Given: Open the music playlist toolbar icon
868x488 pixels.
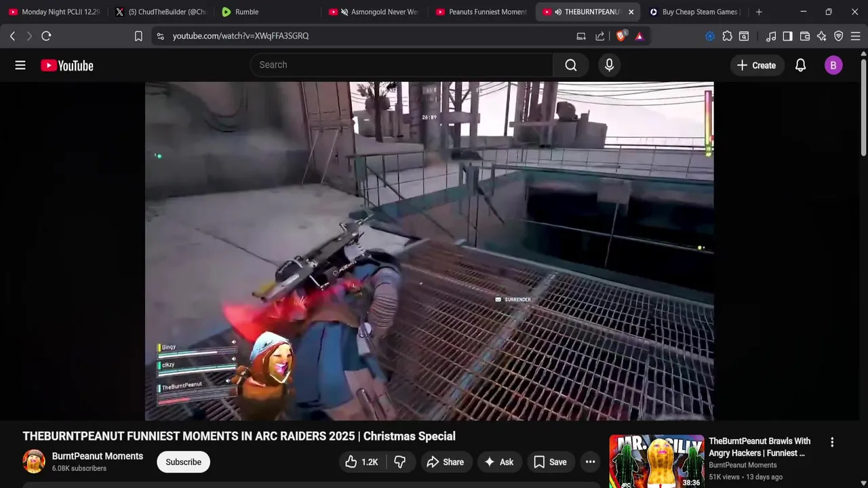Looking at the screenshot, I should pos(771,36).
